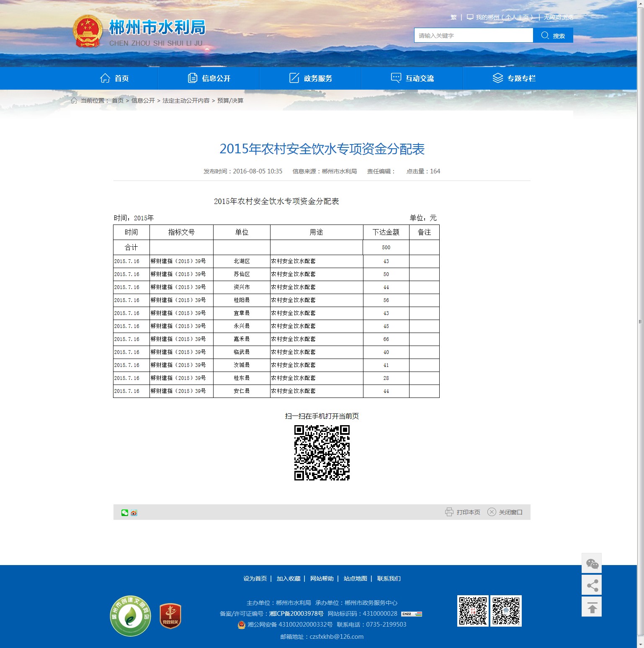Click the 资兴市 table cell
644x648 pixels.
tap(242, 287)
